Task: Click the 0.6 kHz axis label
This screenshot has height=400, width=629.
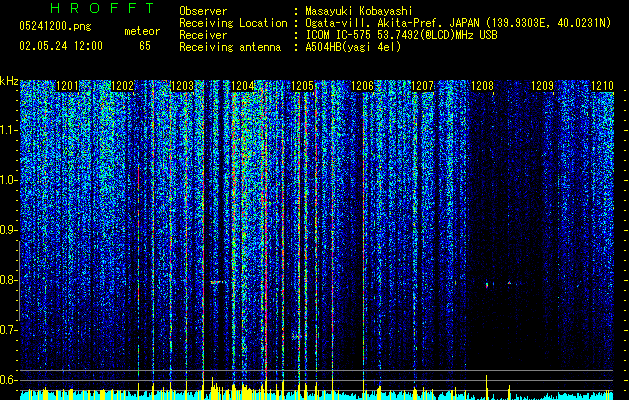Action: [9, 380]
